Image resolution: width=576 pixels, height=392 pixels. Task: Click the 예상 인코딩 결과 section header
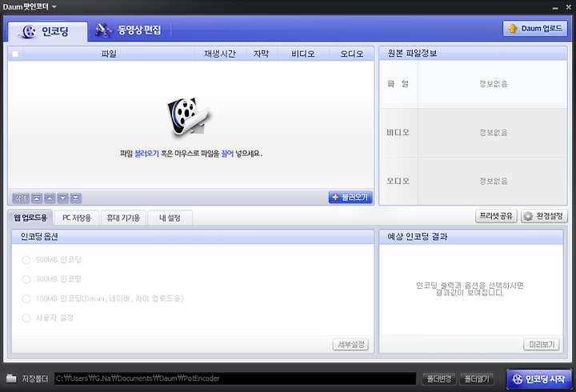pos(471,237)
